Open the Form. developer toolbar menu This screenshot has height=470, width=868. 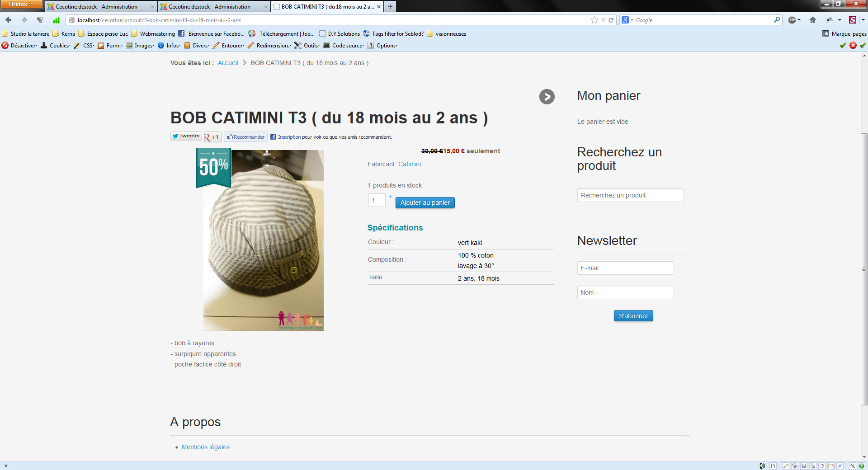pos(110,45)
